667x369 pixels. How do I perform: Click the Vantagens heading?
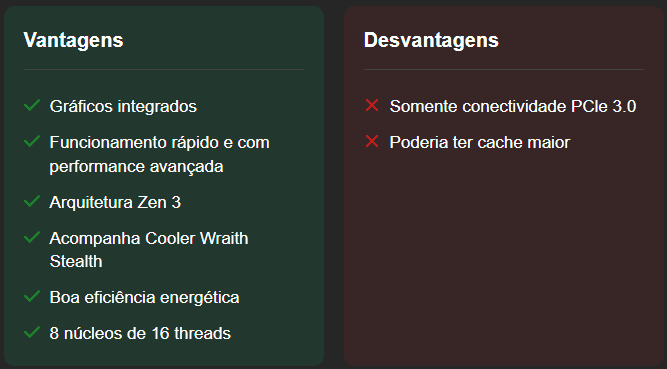[x=74, y=40]
